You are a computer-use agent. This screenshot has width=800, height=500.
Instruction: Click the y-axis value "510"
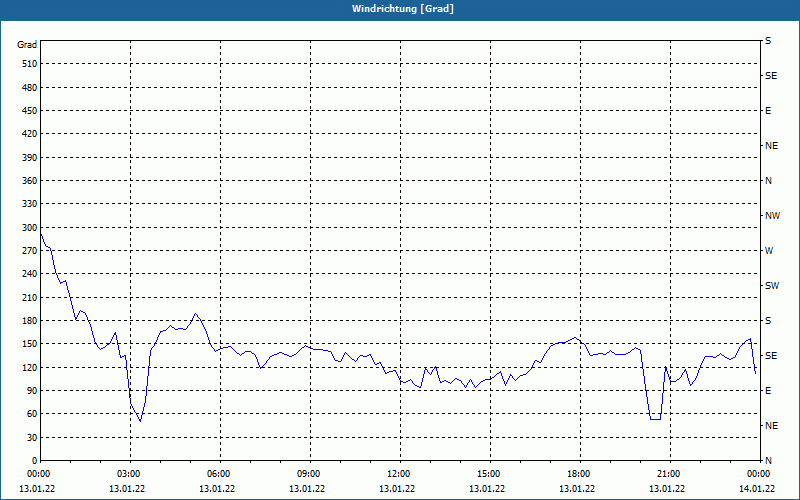point(30,64)
